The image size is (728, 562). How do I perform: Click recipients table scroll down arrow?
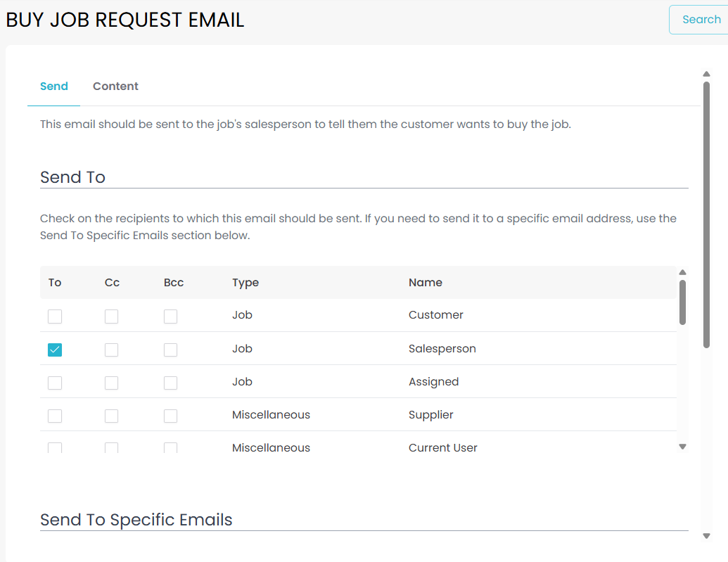click(682, 447)
